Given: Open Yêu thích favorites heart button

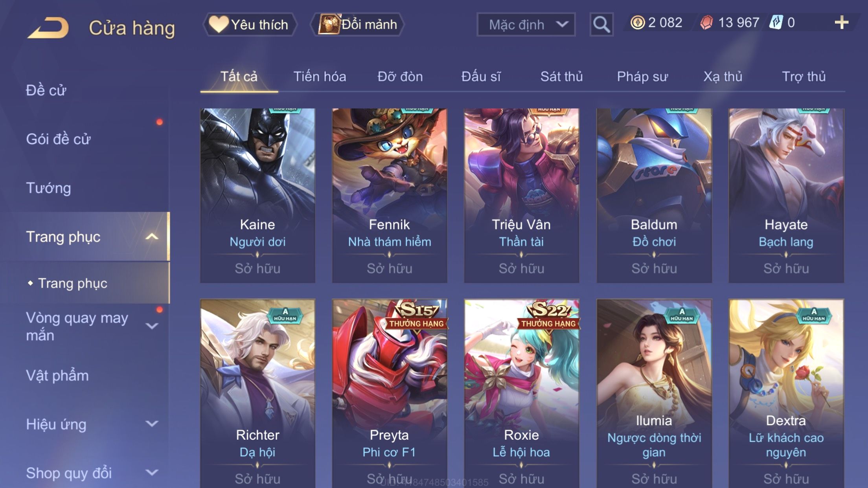Looking at the screenshot, I should [x=249, y=24].
